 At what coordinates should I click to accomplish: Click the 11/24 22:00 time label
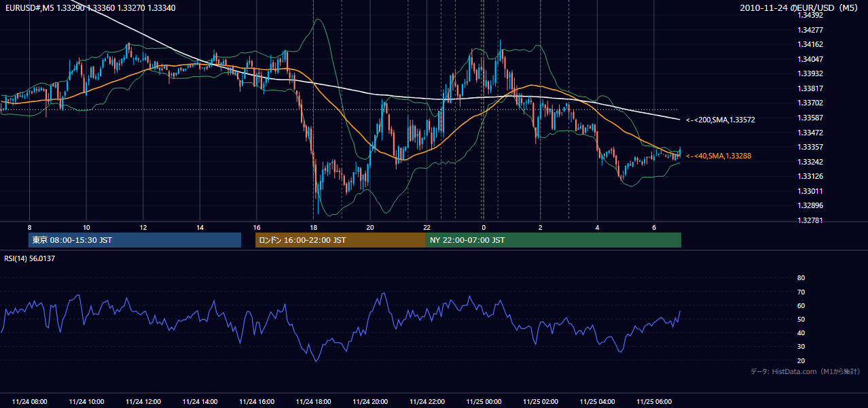[427, 402]
